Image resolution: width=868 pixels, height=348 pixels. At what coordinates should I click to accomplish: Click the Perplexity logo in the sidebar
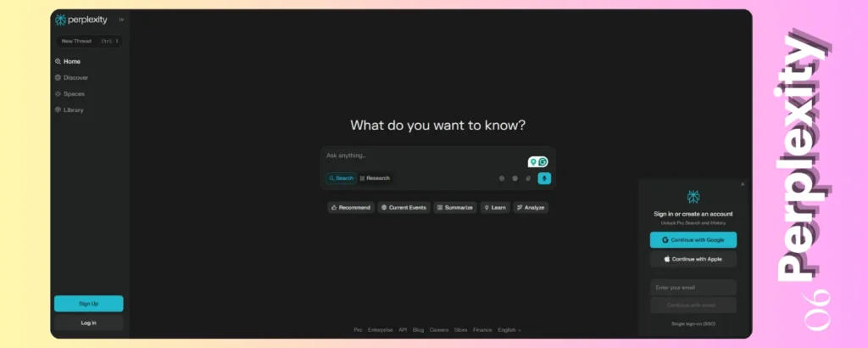[x=81, y=20]
